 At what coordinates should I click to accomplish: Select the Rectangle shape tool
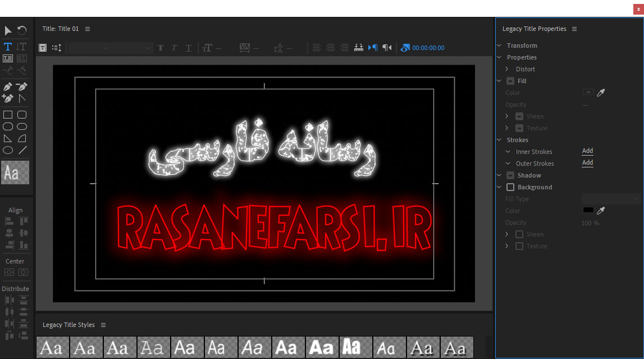point(8,115)
